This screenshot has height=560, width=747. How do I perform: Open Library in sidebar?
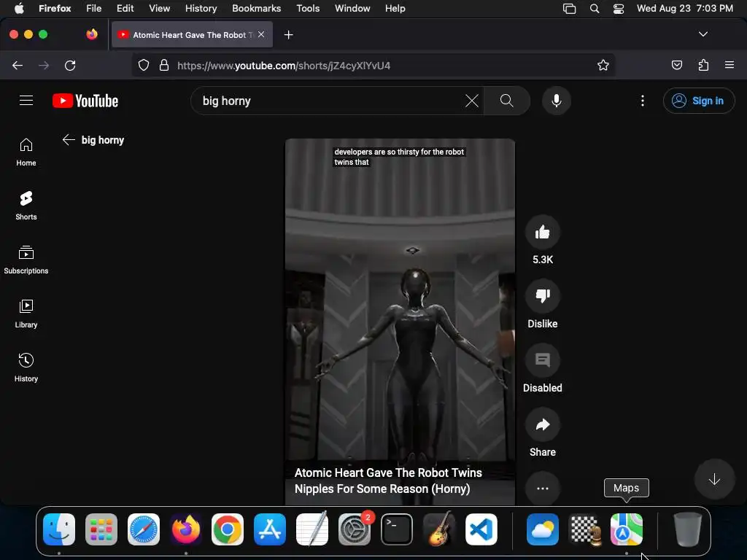(26, 314)
